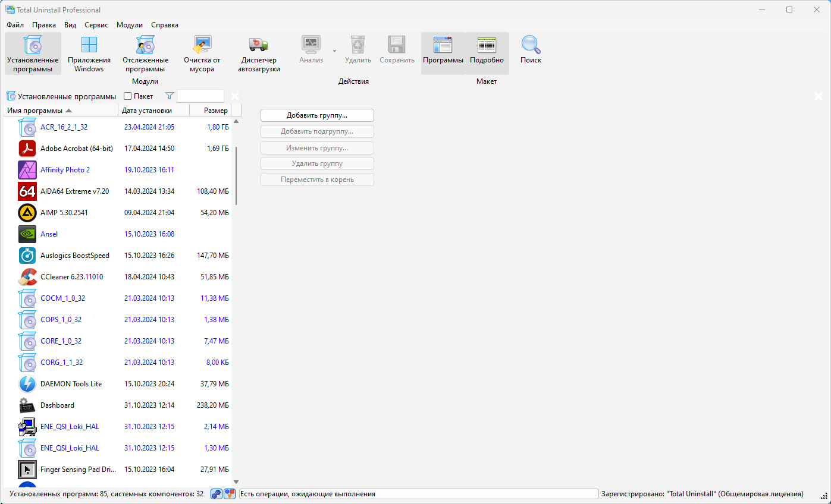
Task: Click the program list vertical scrollbar
Action: (236, 175)
